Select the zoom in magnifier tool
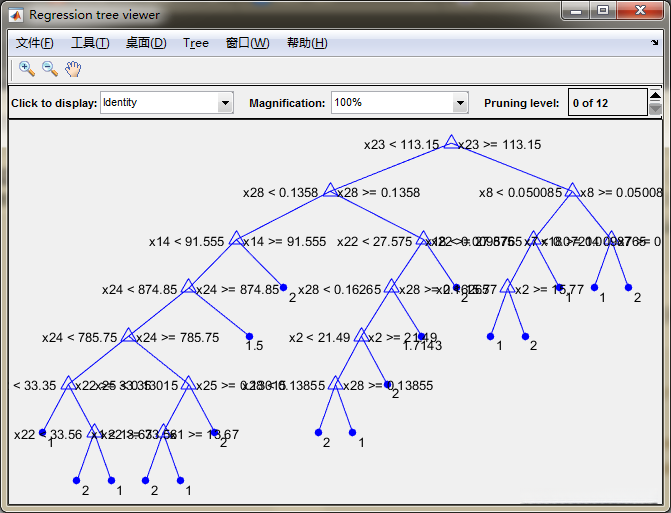The width and height of the screenshot is (671, 513). (27, 68)
